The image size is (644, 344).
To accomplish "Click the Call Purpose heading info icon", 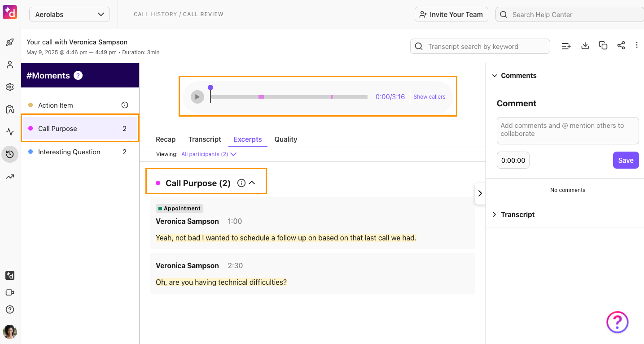I will coord(241,183).
